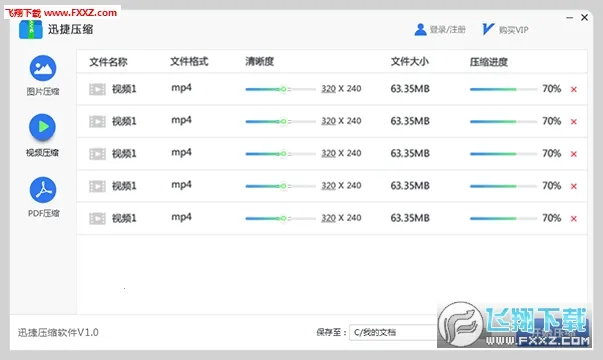603x360 pixels.
Task: Remove the fifth 视频1 row with red X
Action: (x=574, y=218)
